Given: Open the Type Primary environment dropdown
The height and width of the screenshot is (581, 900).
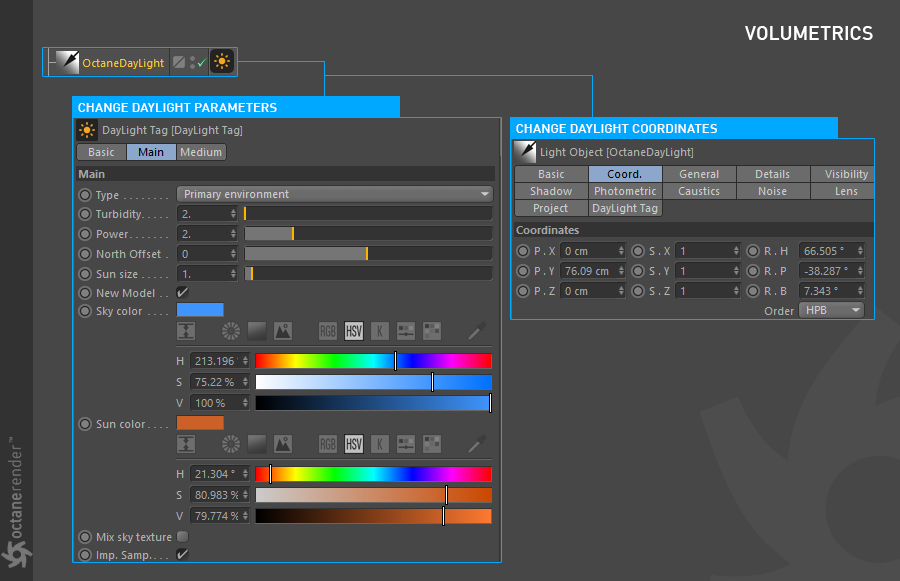Looking at the screenshot, I should [335, 194].
